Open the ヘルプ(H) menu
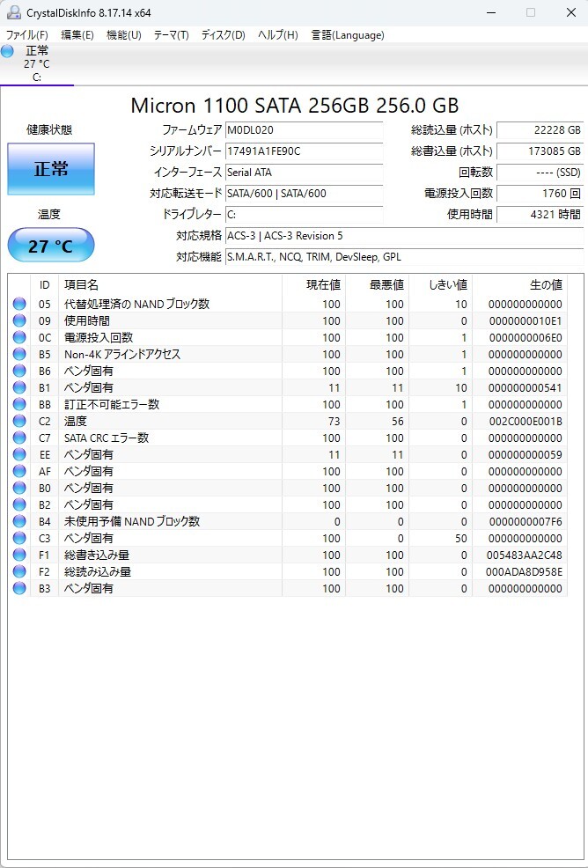588x868 pixels. click(x=277, y=35)
